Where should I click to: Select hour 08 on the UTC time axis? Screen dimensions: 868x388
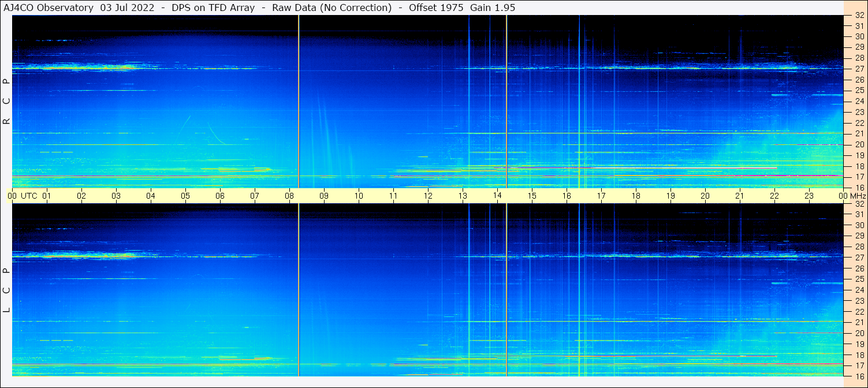pos(289,196)
